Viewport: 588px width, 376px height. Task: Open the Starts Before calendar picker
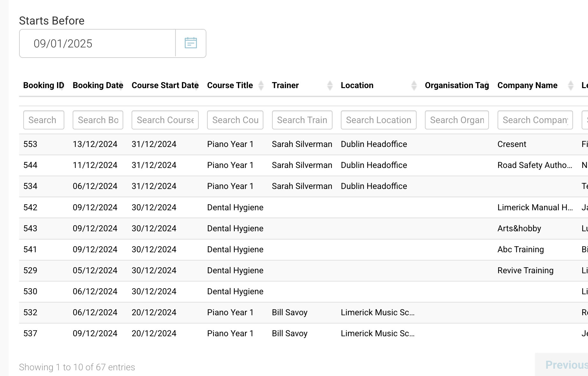coord(190,43)
